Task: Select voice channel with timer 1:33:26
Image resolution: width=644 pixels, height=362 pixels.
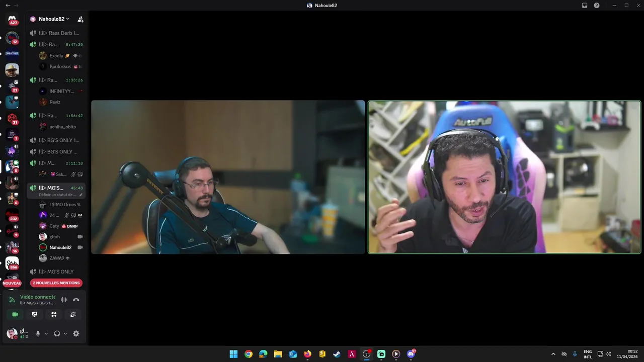Action: coord(56,80)
